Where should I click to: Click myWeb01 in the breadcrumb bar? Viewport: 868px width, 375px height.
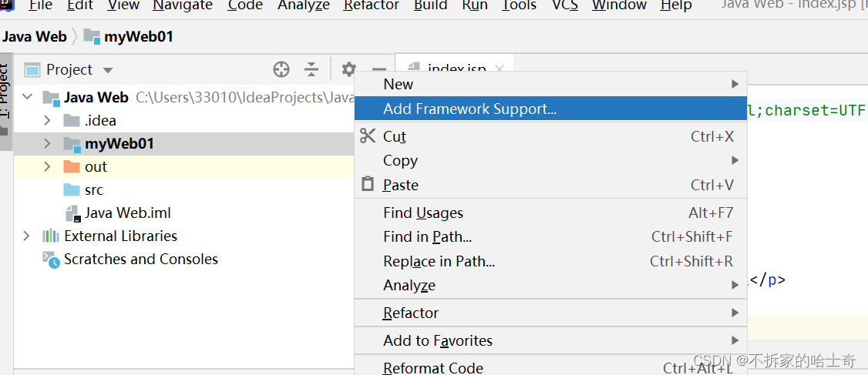127,36
